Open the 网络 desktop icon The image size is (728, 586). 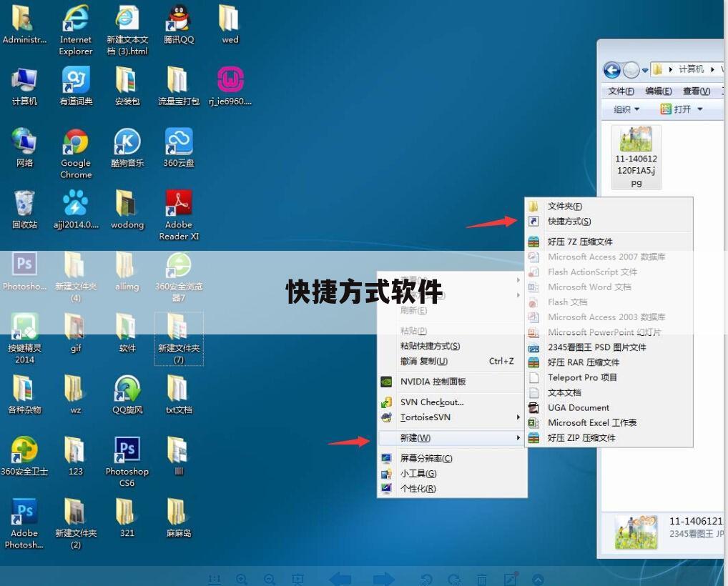[24, 147]
